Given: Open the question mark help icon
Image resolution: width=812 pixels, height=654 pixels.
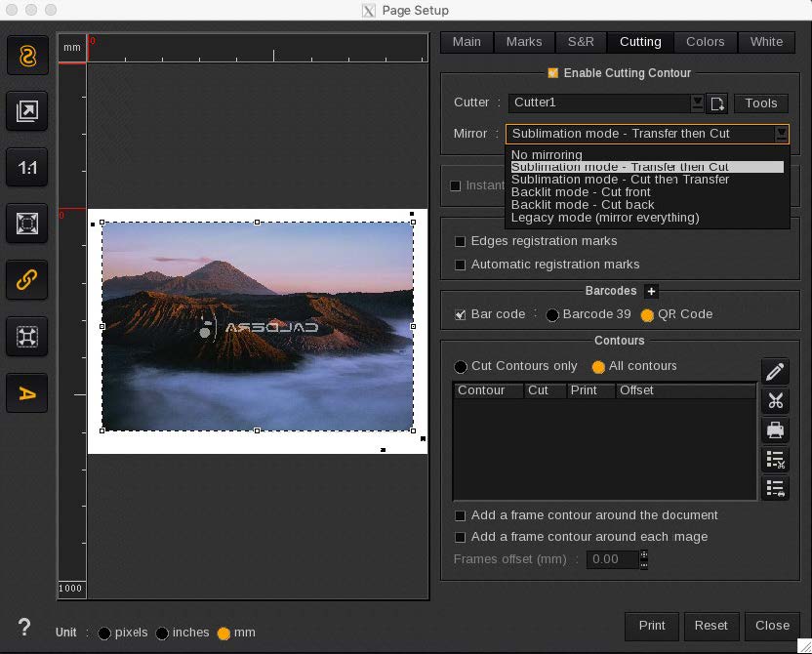Looking at the screenshot, I should click(24, 628).
